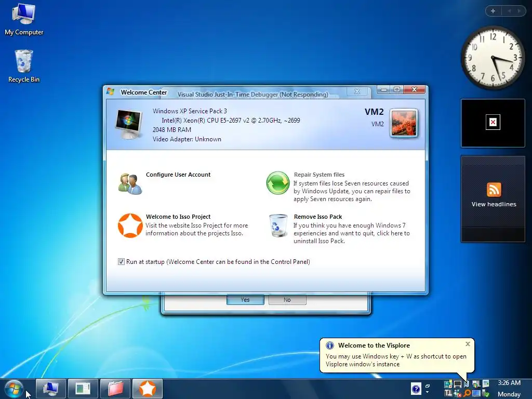Click the orange RSS feed gadget icon
The image size is (532, 399).
point(494,190)
